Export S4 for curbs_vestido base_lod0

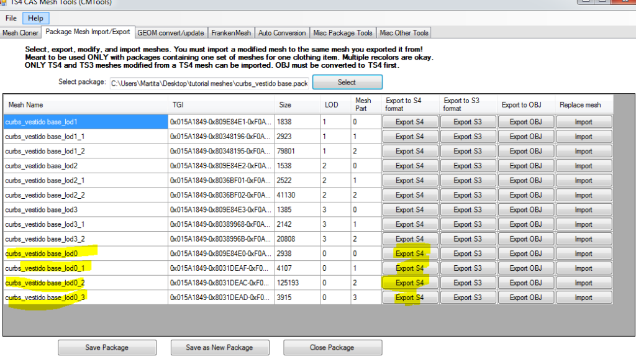(x=409, y=253)
